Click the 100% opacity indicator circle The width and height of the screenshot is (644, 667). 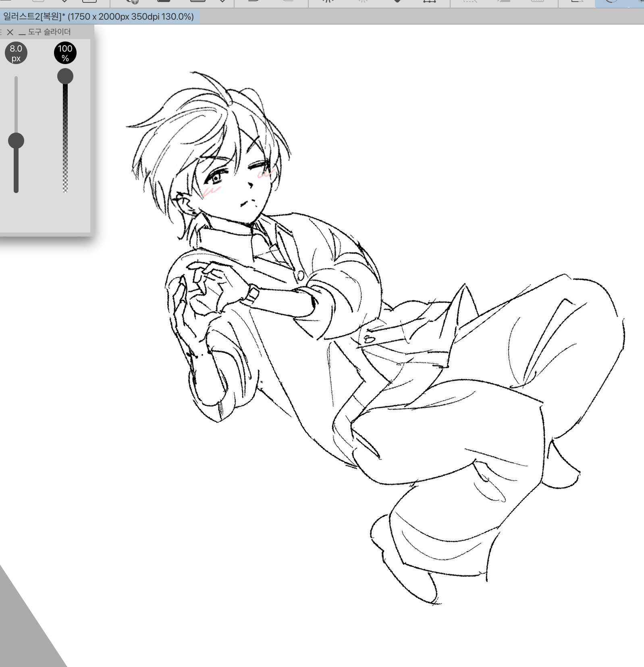pos(65,53)
